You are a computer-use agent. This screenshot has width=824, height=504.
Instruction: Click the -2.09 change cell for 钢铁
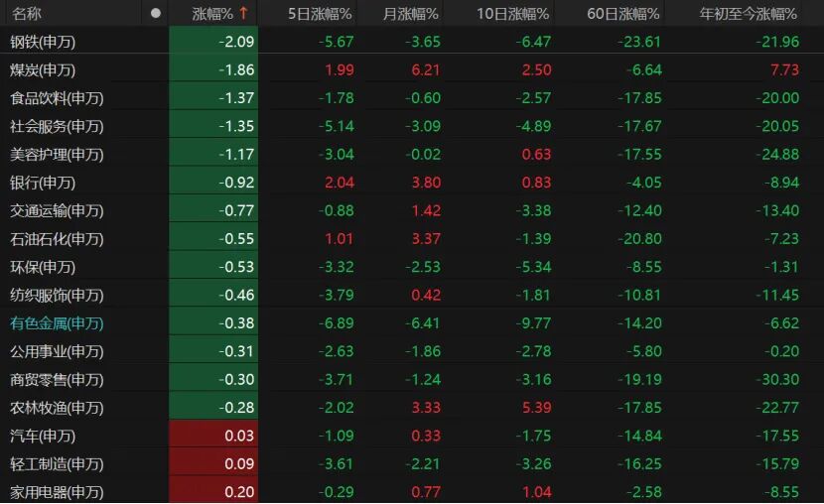click(213, 42)
